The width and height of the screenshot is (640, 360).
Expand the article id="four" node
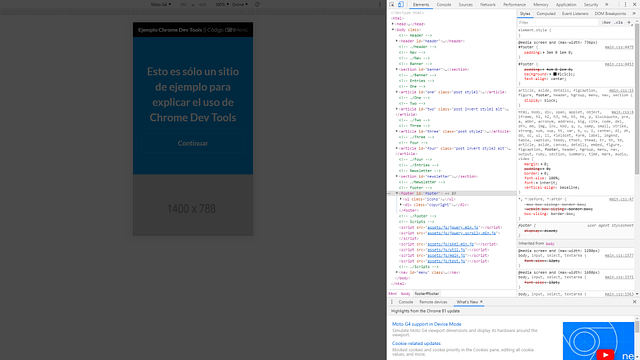397,149
